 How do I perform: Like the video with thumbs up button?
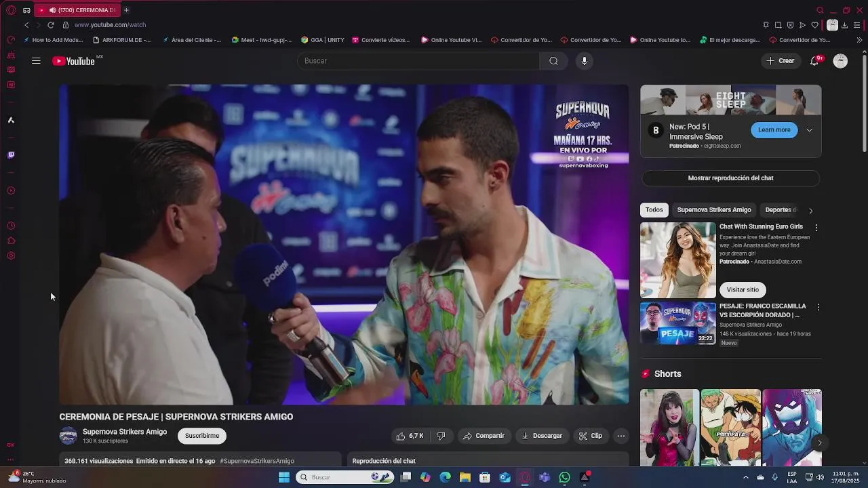(410, 436)
